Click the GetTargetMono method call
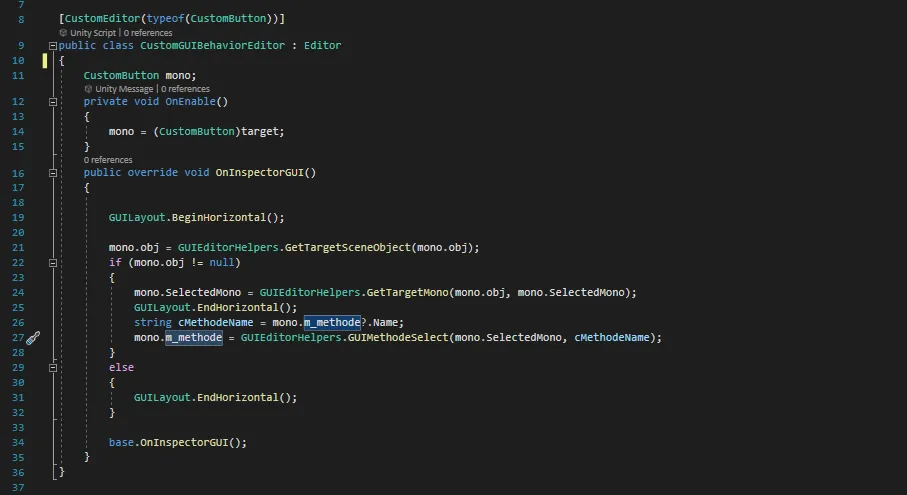Image resolution: width=907 pixels, height=495 pixels. 407,292
